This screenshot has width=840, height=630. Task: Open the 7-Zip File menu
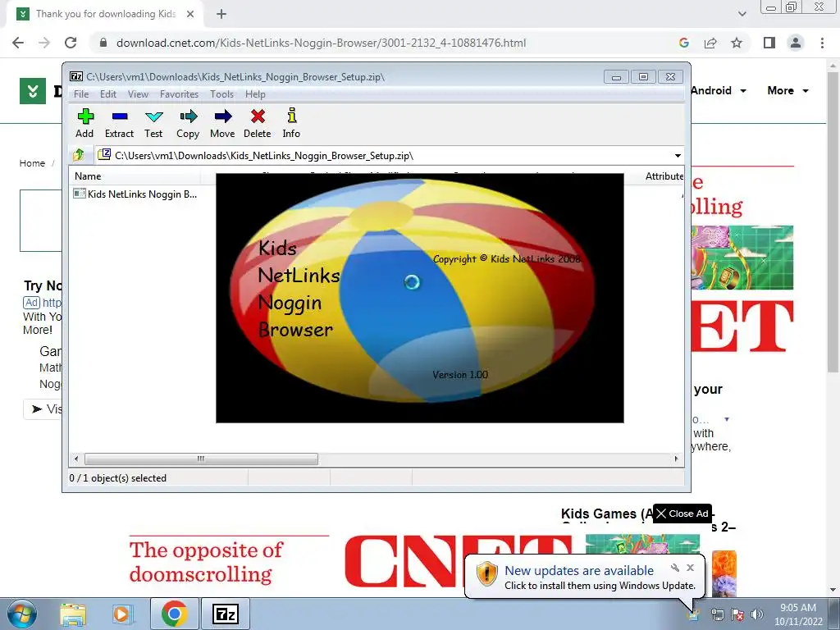(81, 94)
